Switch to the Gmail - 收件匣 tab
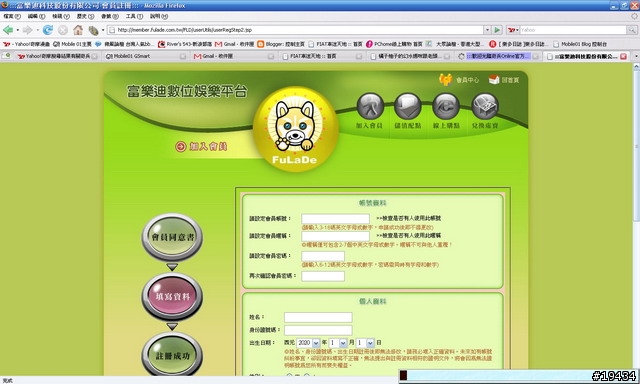The image size is (640, 384). coord(233,56)
